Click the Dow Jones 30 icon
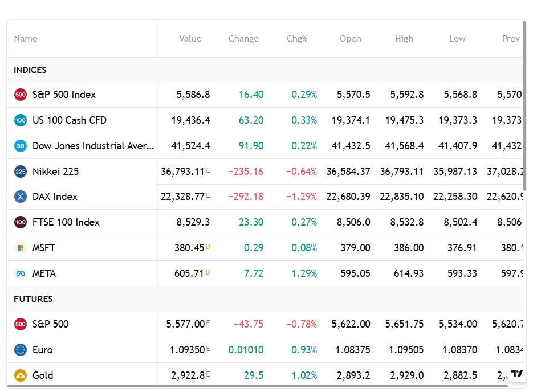The height and width of the screenshot is (392, 533). (21, 146)
